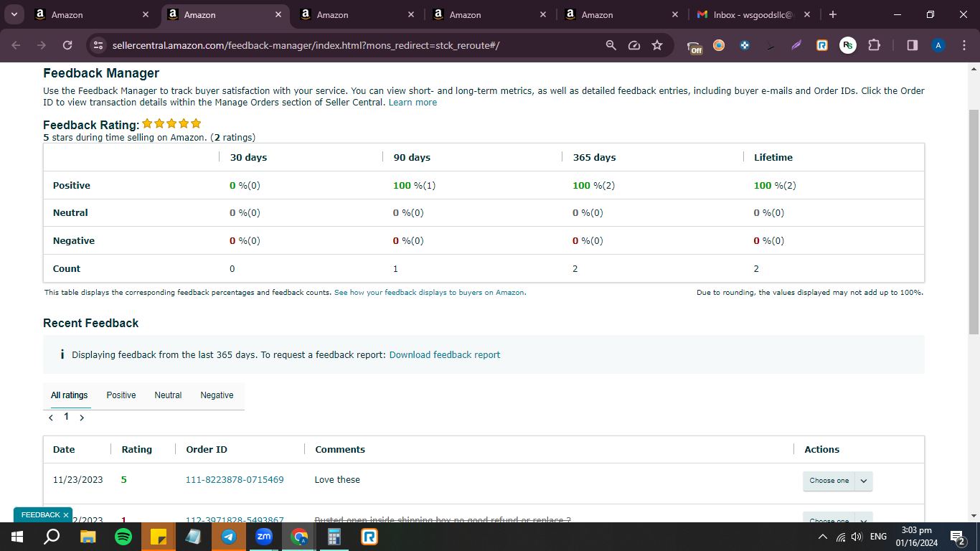Open Zoom from the taskbar
Screen dimensions: 980x551
click(264, 537)
